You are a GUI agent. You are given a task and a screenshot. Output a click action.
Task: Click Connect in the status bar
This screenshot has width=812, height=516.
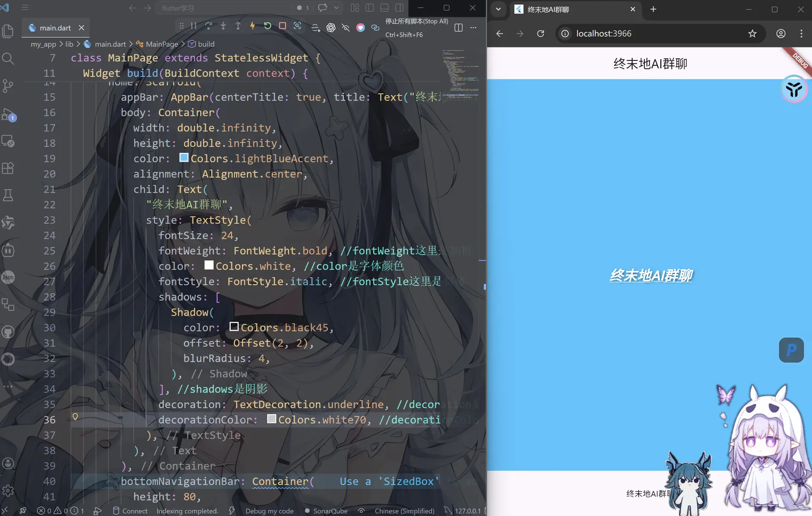coord(130,511)
